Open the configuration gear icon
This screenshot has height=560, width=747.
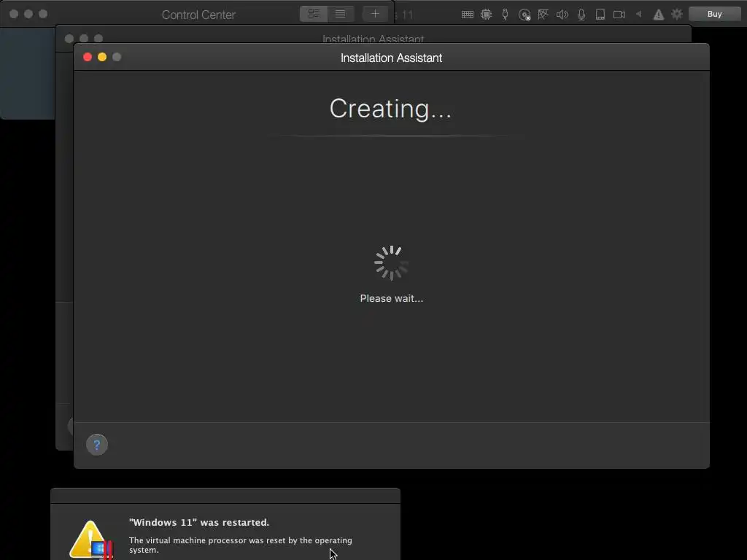[677, 15]
